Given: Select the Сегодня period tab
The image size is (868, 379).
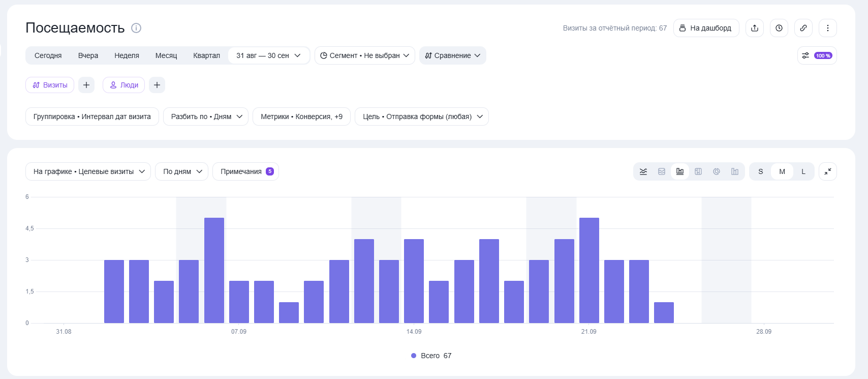Looking at the screenshot, I should click(x=48, y=55).
